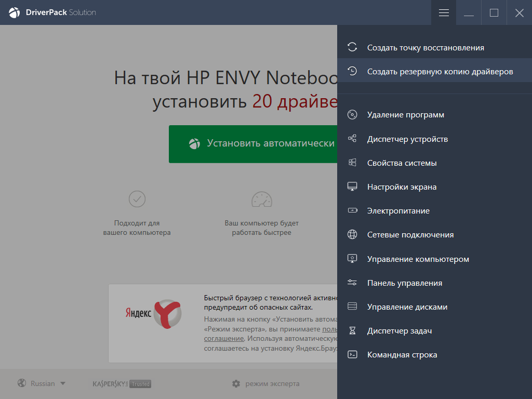Open Панель управления menu entry
The image size is (532, 399).
435,283
